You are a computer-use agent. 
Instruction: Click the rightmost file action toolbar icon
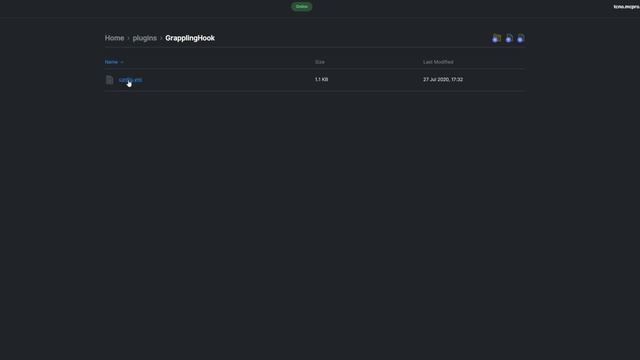520,39
